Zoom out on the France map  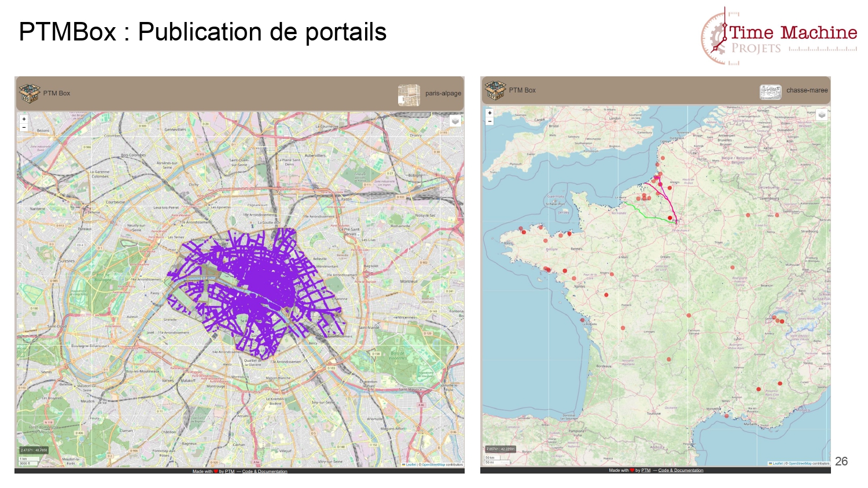490,121
